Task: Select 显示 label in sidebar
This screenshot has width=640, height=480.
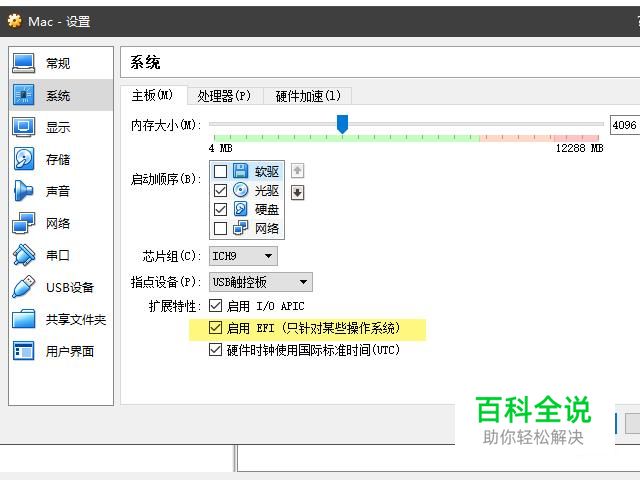Action: pyautogui.click(x=58, y=127)
